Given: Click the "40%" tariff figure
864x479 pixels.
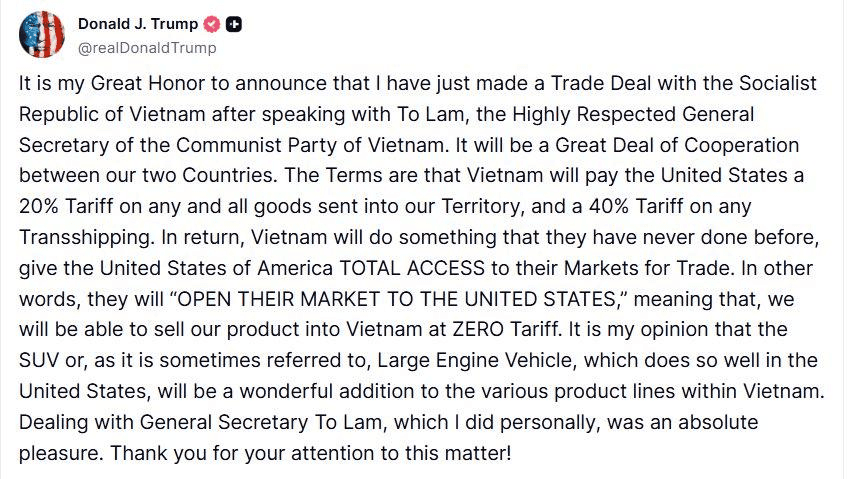Looking at the screenshot, I should pos(609,206).
